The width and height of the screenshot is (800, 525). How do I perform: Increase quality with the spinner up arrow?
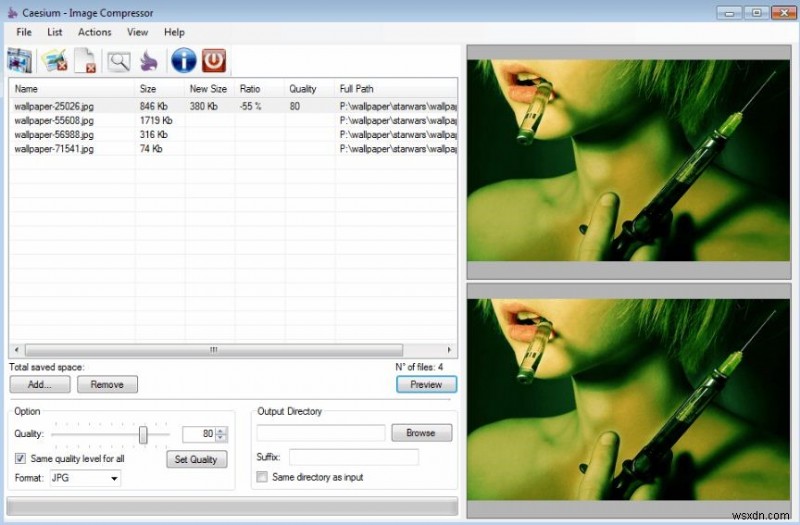coord(220,431)
